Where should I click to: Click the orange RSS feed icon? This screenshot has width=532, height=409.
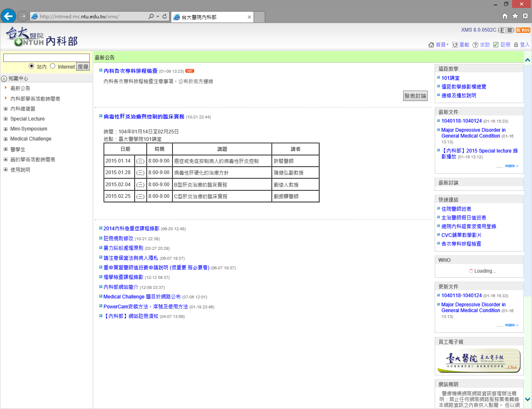pyautogui.click(x=523, y=30)
